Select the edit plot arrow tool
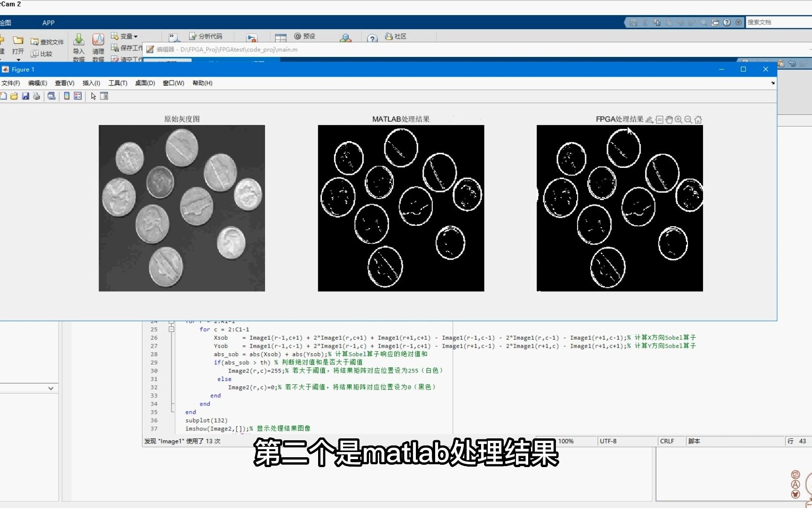 pos(93,96)
